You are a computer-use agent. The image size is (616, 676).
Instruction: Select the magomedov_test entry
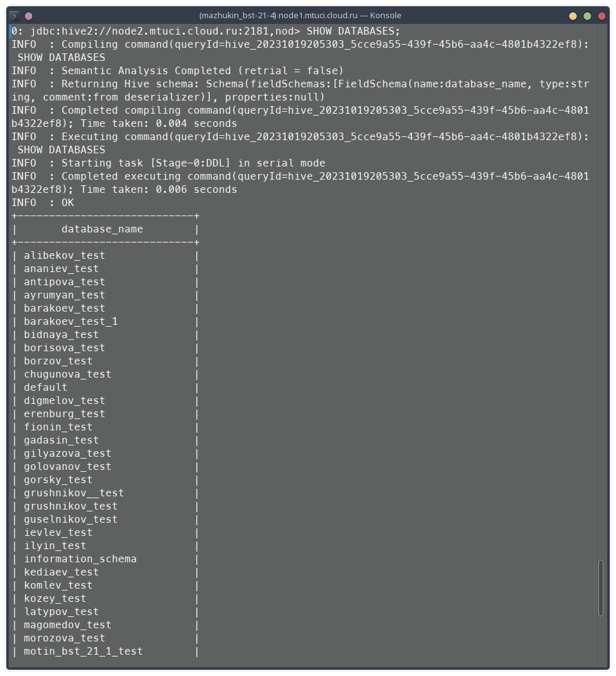tap(68, 624)
